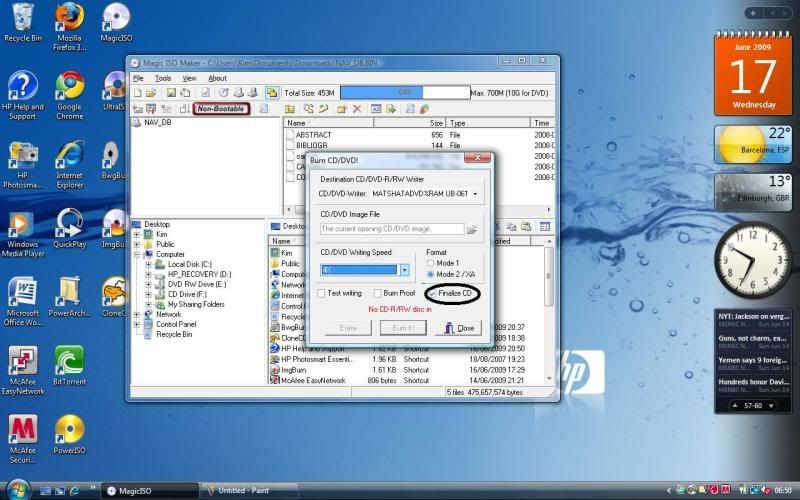Expand the Kim folder tree node
The width and height of the screenshot is (800, 500).
pos(137,235)
